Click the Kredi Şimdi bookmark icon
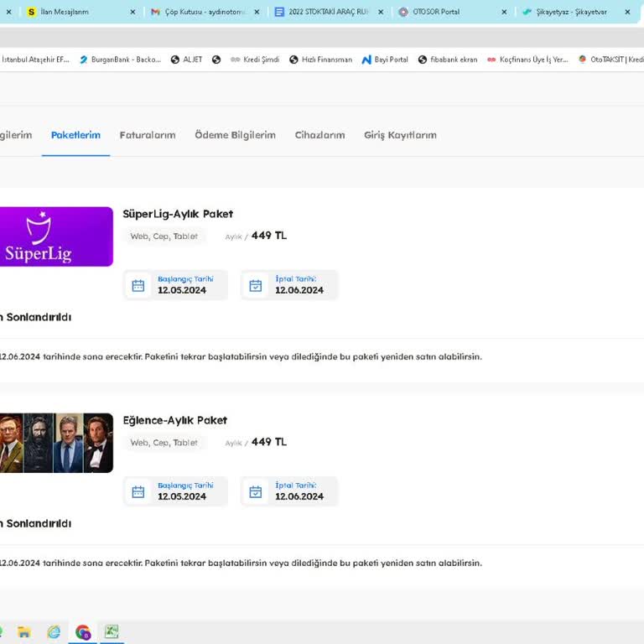Image resolution: width=644 pixels, height=644 pixels. click(235, 60)
